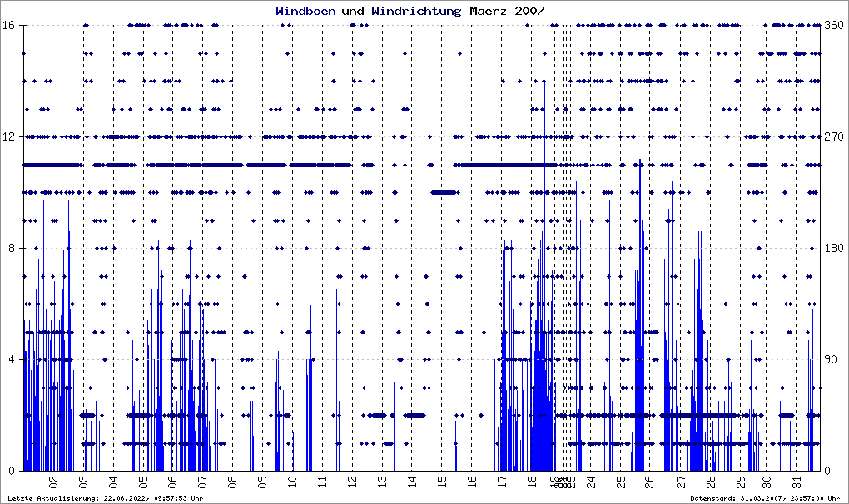The width and height of the screenshot is (849, 504).
Task: Select the day 15 label on the x-axis
Action: (441, 482)
